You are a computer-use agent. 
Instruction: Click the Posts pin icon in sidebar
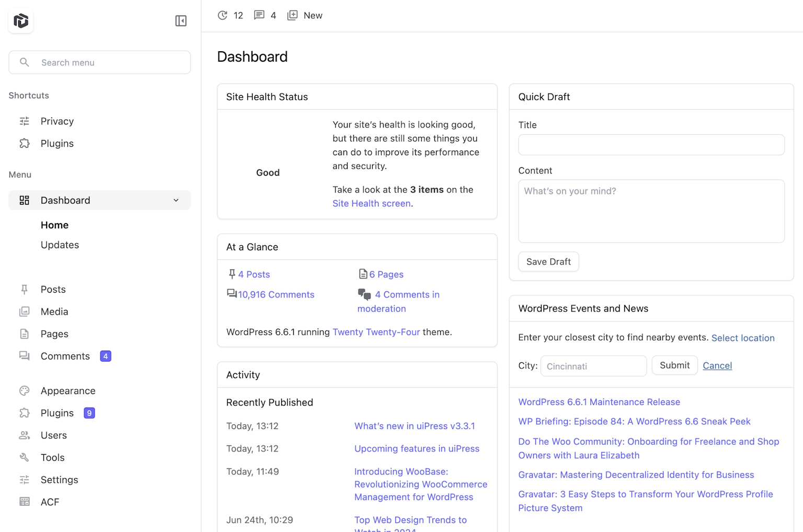25,290
